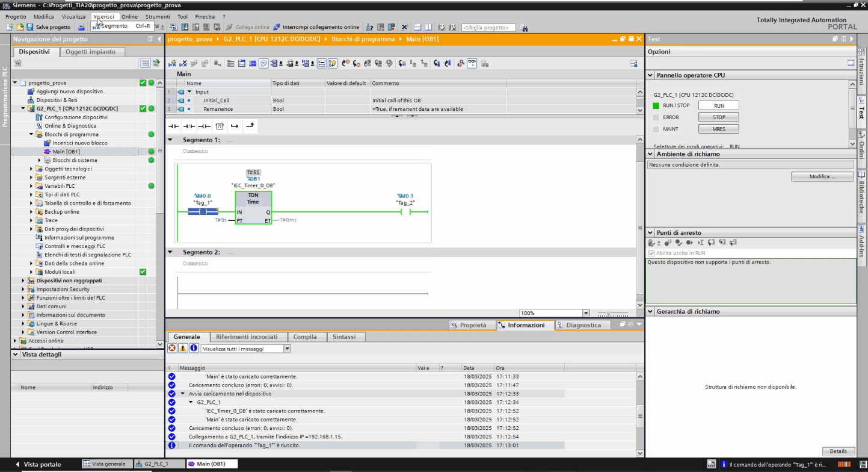
Task: Click the Details button
Action: click(838, 452)
